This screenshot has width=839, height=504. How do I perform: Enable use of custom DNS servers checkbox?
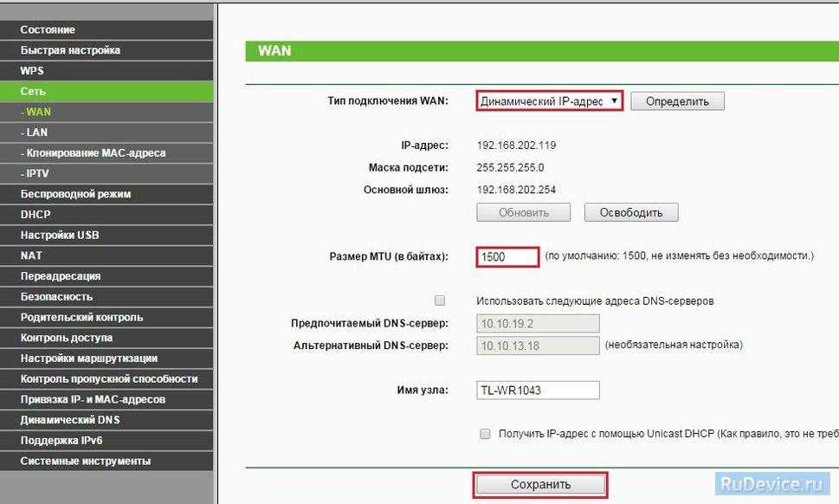(x=440, y=300)
